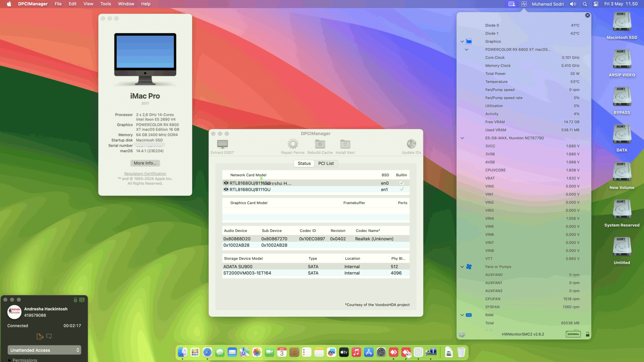
Task: Collapse the RAM section in HWMonitor
Action: pos(462,315)
